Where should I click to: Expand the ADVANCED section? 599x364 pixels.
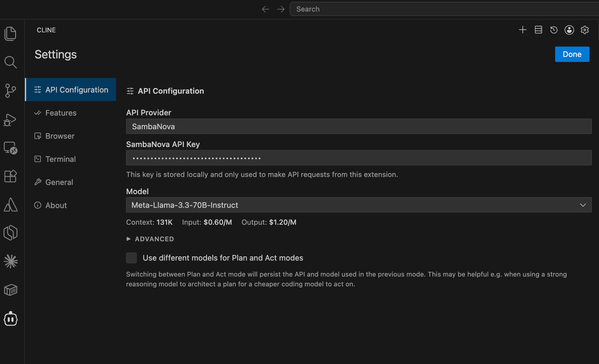point(150,239)
